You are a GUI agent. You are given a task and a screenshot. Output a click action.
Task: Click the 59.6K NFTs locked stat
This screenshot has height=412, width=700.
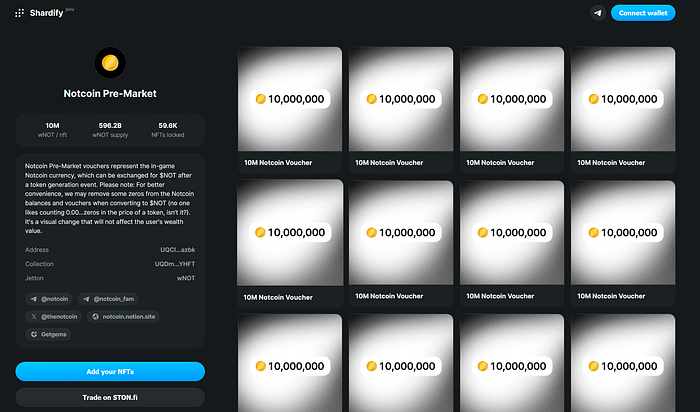(167, 130)
